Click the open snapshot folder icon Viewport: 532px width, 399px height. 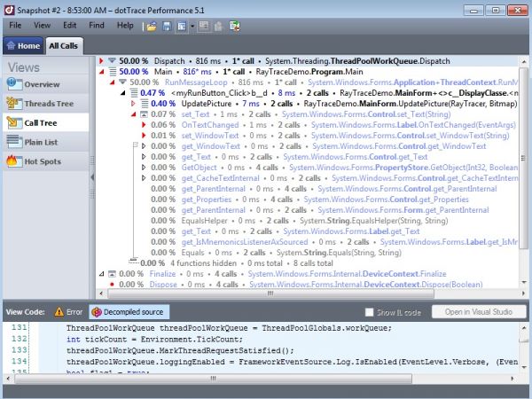[152, 26]
